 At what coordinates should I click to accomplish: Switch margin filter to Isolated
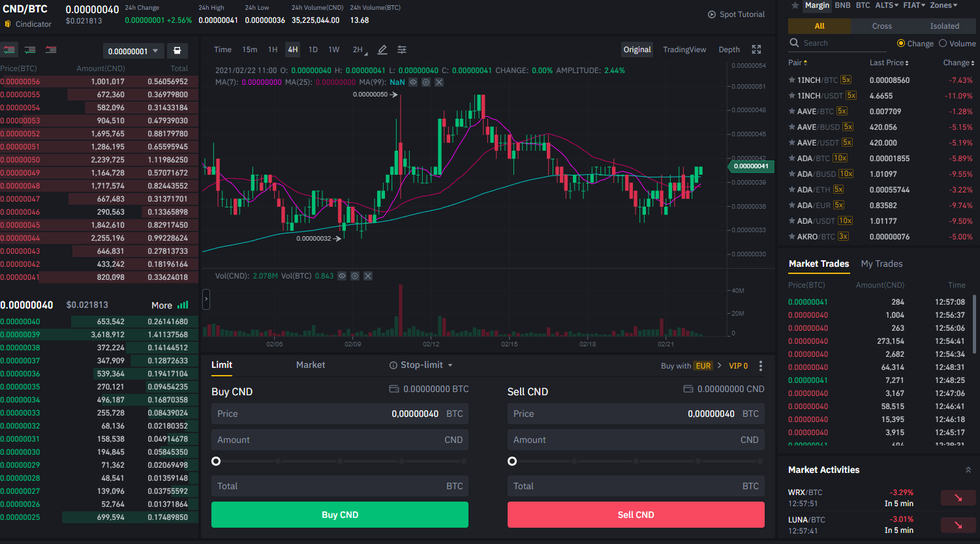coord(944,26)
